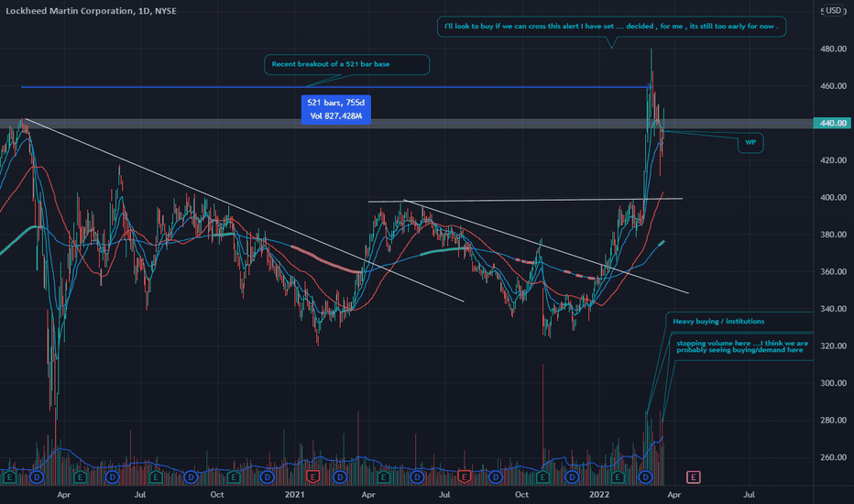Select the 'Heavy buying / institutions' note
Image resolution: width=854 pixels, height=504 pixels.
[x=739, y=322]
